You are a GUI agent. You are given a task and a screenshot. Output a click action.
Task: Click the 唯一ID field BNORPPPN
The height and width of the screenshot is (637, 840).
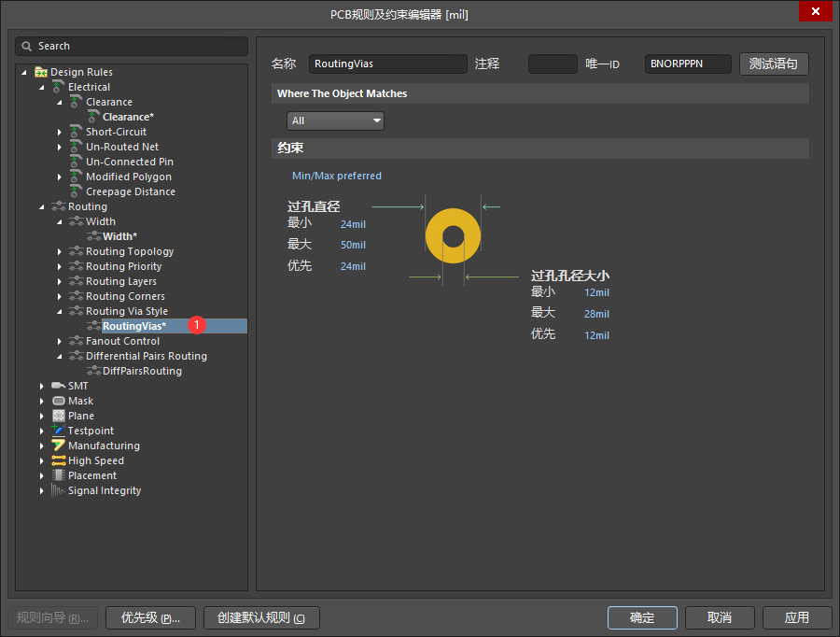tap(688, 64)
